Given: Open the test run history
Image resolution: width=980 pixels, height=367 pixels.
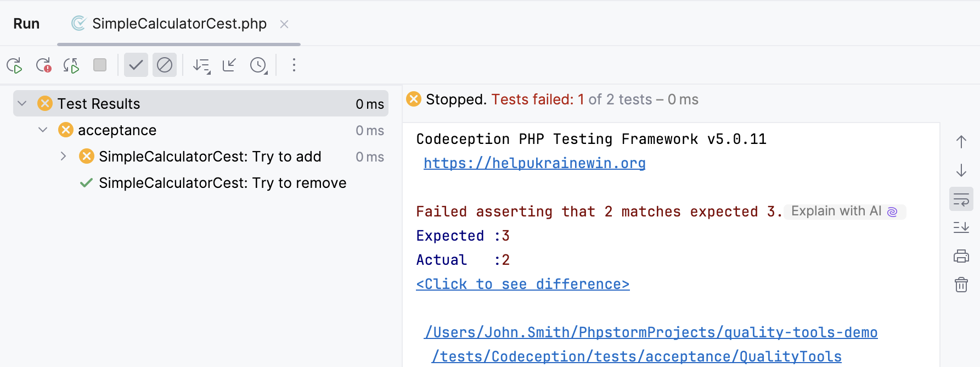Looking at the screenshot, I should [x=258, y=65].
